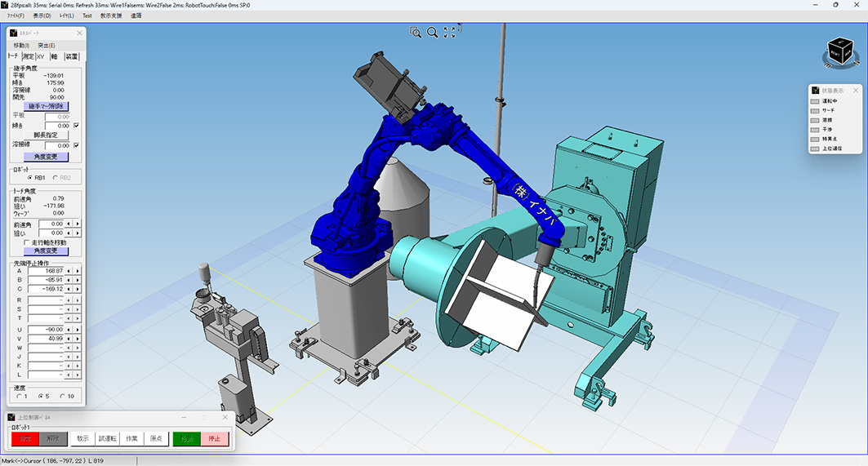The width and height of the screenshot is (868, 466).
Task: Select the RB1 robot radio button
Action: (x=30, y=176)
